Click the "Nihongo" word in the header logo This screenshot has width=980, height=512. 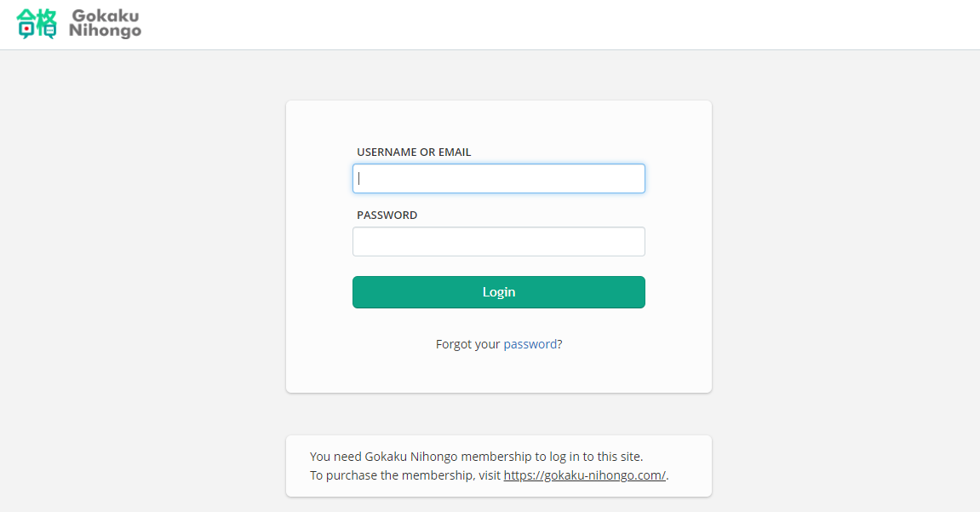point(105,32)
